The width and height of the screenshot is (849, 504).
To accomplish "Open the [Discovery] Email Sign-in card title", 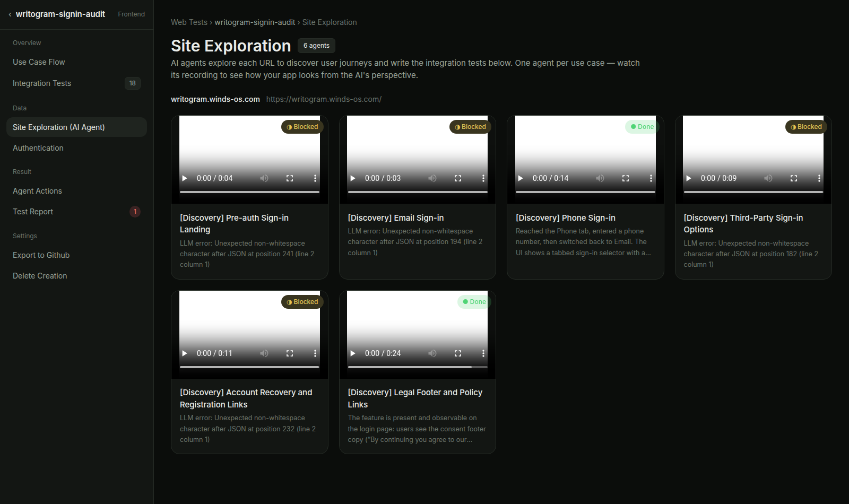I will pyautogui.click(x=396, y=218).
